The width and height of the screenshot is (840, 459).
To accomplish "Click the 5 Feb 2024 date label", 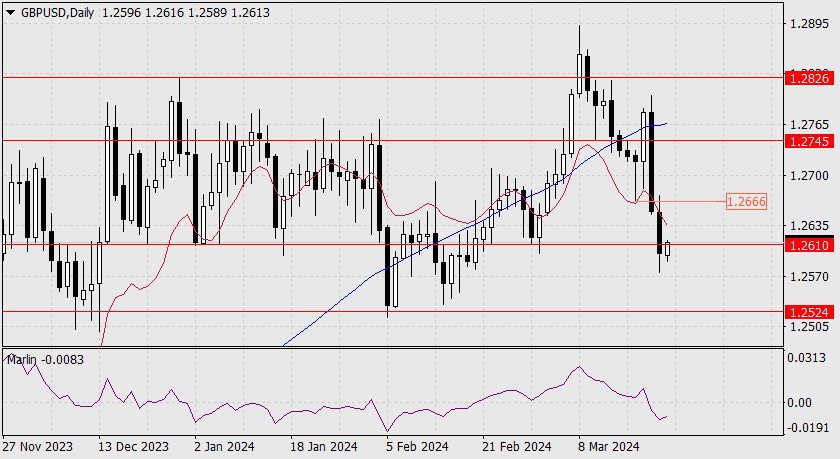I will 417,447.
